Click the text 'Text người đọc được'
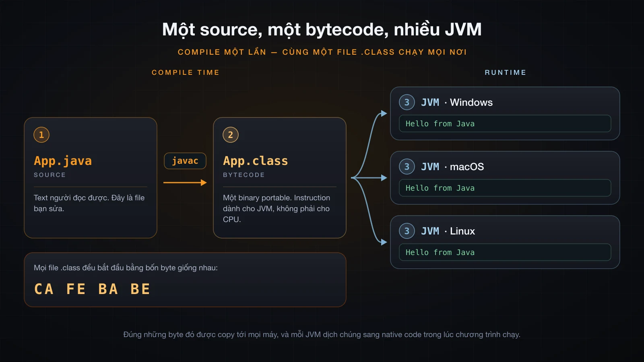The image size is (644, 362). tap(71, 198)
